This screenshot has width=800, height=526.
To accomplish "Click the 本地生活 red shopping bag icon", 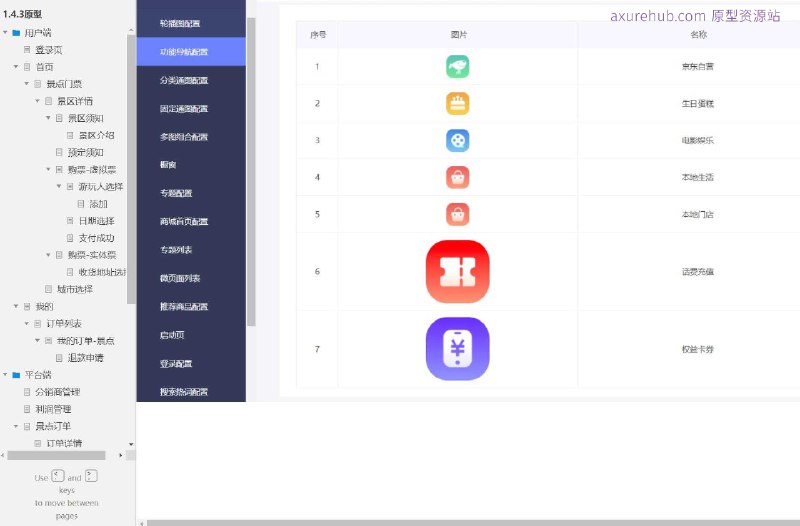I will (458, 178).
